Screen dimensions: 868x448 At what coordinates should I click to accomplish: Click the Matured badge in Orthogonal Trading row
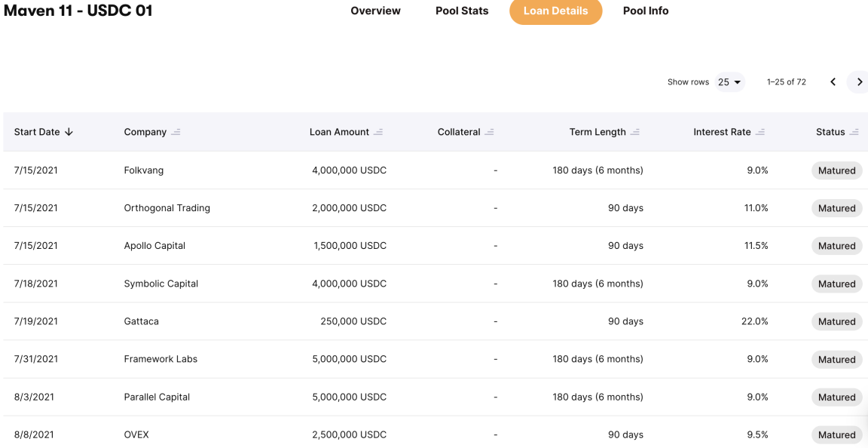coord(837,208)
